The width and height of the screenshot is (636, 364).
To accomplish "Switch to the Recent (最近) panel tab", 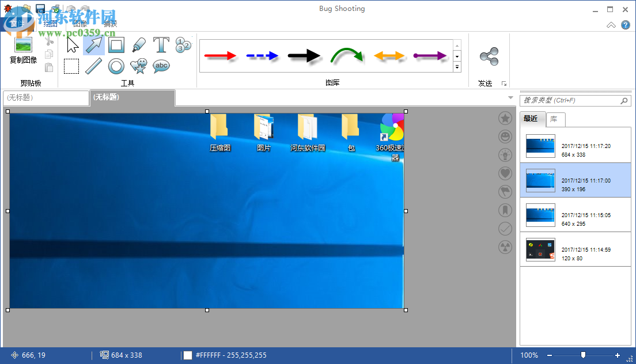I will (532, 119).
